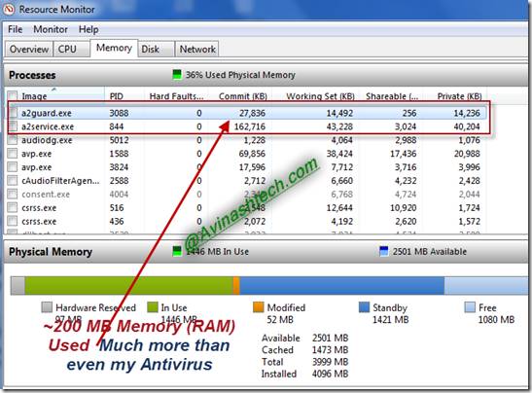Select the a2service.exe process row name
Viewport: 532px width, 393px height.
[48, 126]
